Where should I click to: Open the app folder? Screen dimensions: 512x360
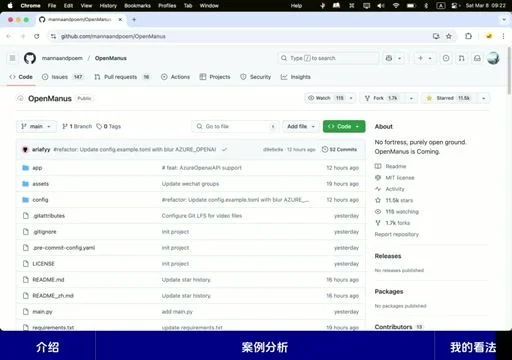point(37,168)
